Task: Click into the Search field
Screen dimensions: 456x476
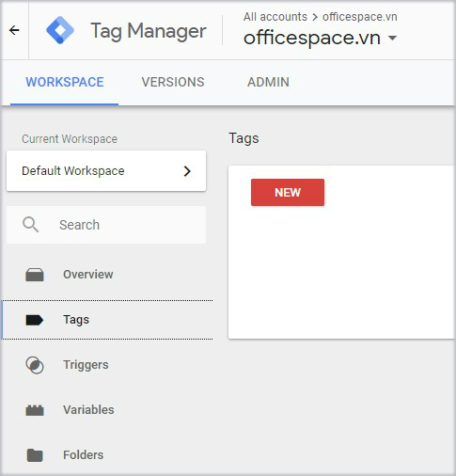Action: [x=106, y=225]
